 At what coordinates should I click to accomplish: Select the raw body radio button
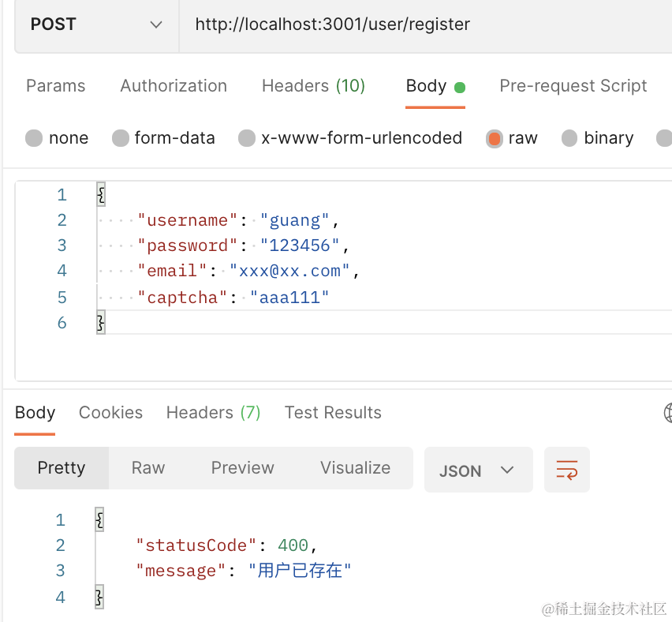(495, 138)
